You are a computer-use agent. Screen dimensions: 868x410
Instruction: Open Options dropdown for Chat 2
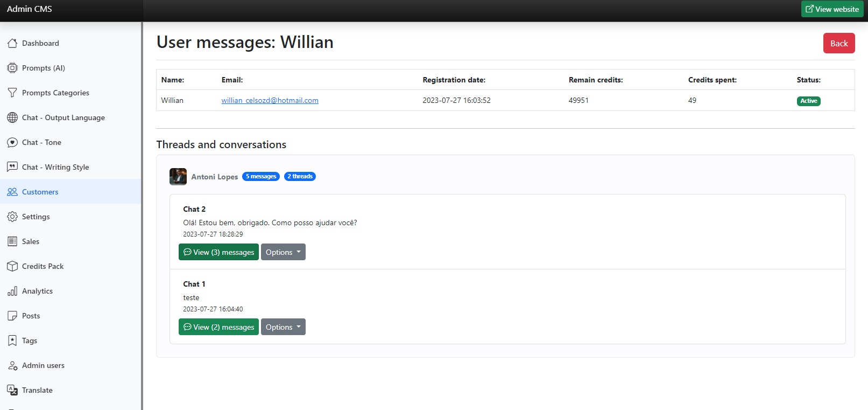[x=283, y=252]
